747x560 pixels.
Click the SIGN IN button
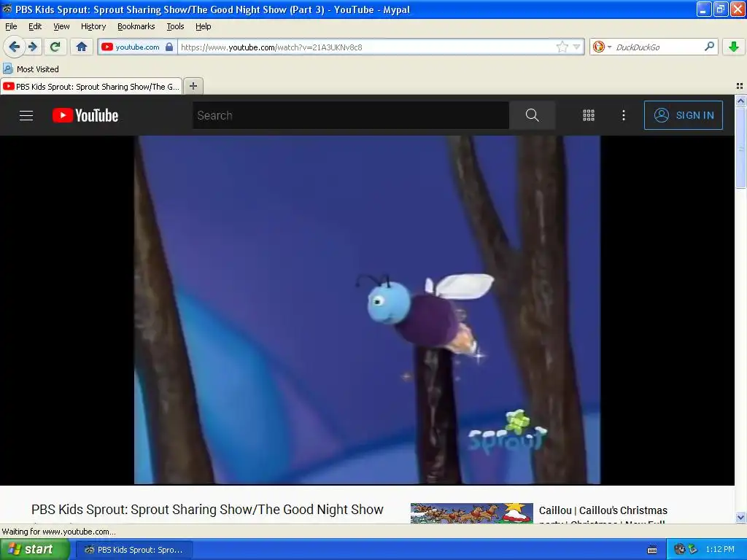pos(684,115)
